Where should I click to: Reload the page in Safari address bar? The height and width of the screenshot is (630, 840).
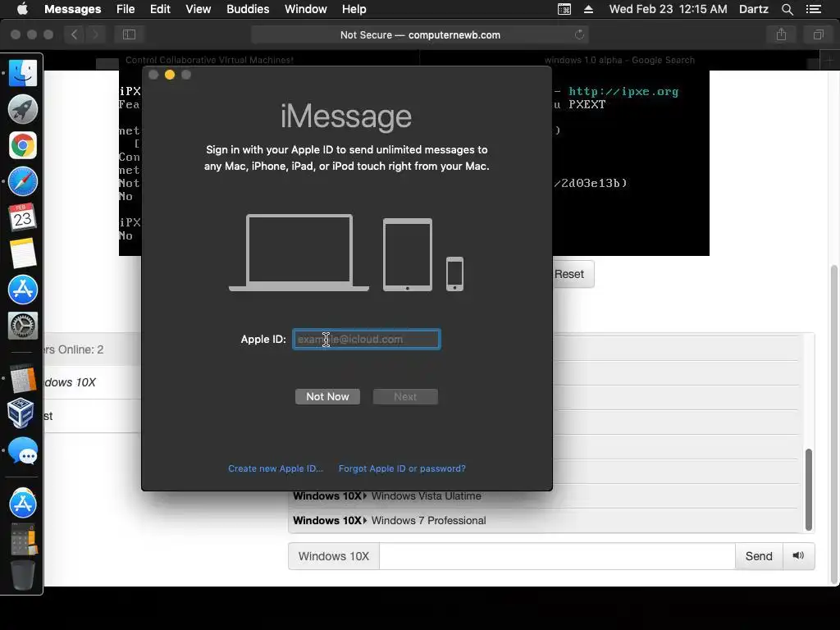pyautogui.click(x=579, y=34)
